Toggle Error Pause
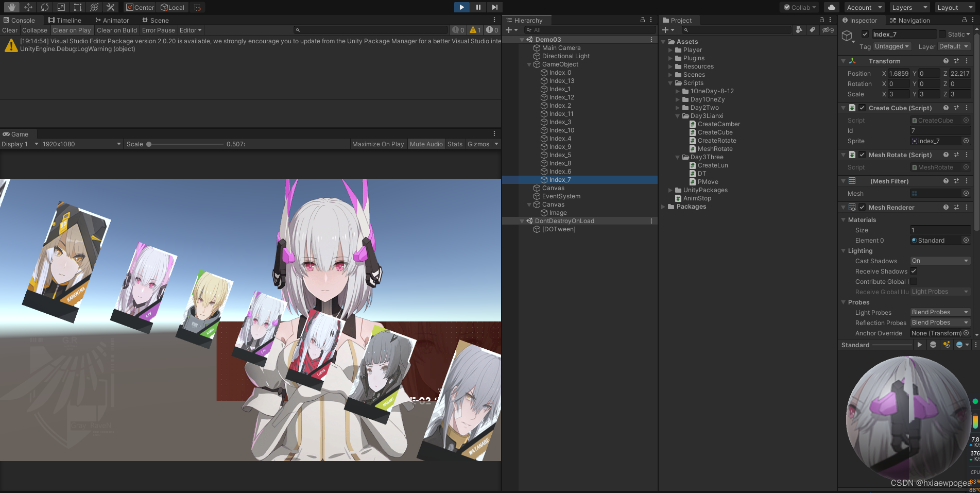Viewport: 980px width, 493px height. click(x=159, y=30)
